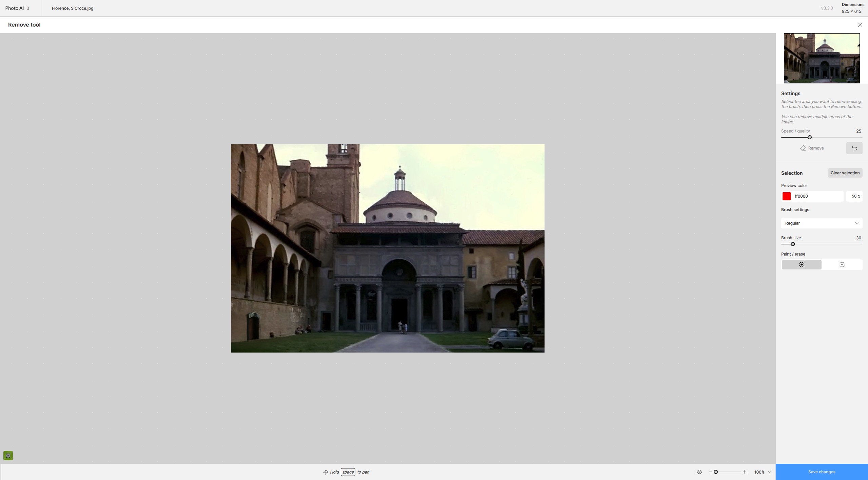
Task: Click the pan move icon
Action: 325,472
